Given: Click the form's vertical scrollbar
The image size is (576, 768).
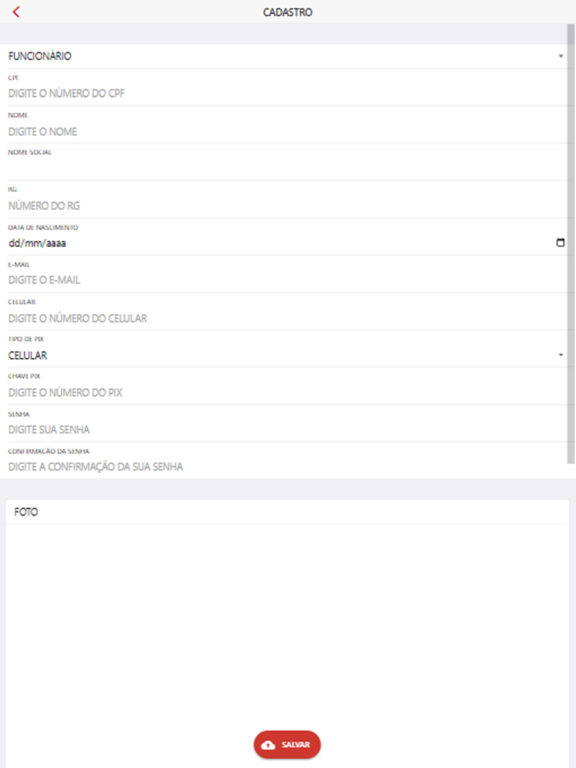Looking at the screenshot, I should [571, 242].
